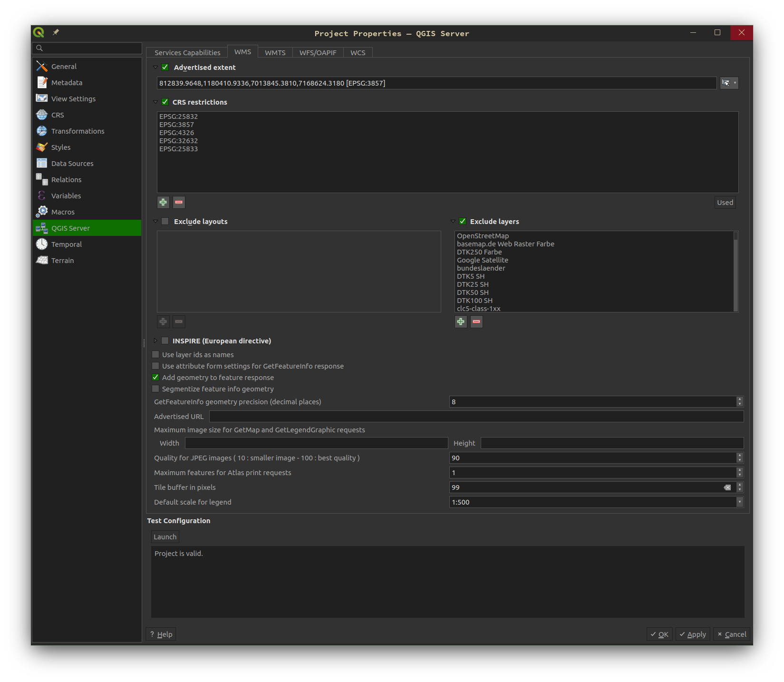784x682 pixels.
Task: Open the Default scale for legend dropdown
Action: coord(739,502)
